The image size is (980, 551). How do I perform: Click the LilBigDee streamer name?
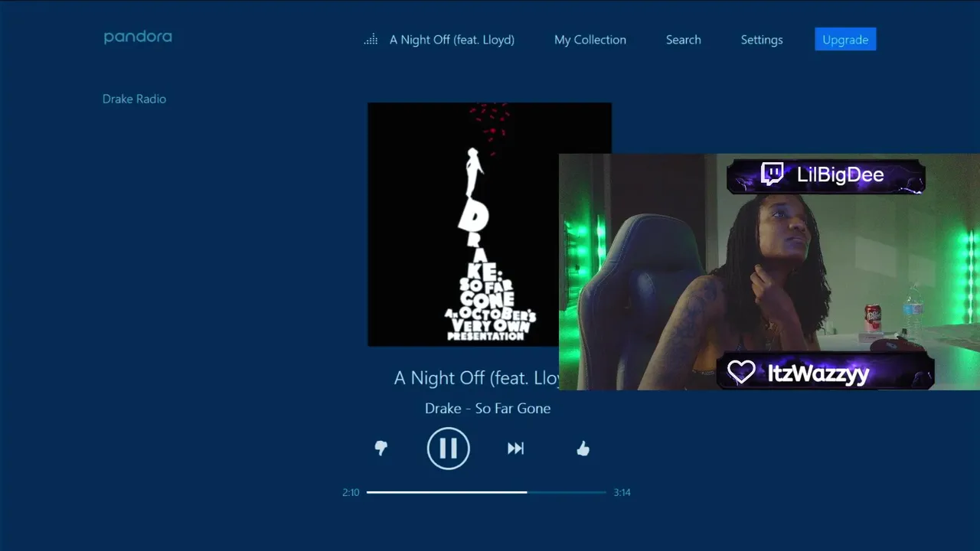click(840, 174)
